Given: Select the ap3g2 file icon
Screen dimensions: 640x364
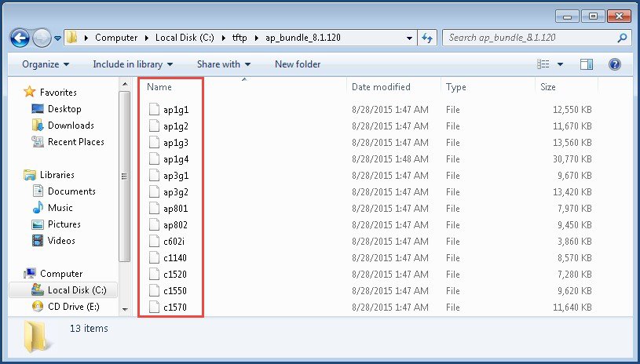Looking at the screenshot, I should [x=154, y=192].
